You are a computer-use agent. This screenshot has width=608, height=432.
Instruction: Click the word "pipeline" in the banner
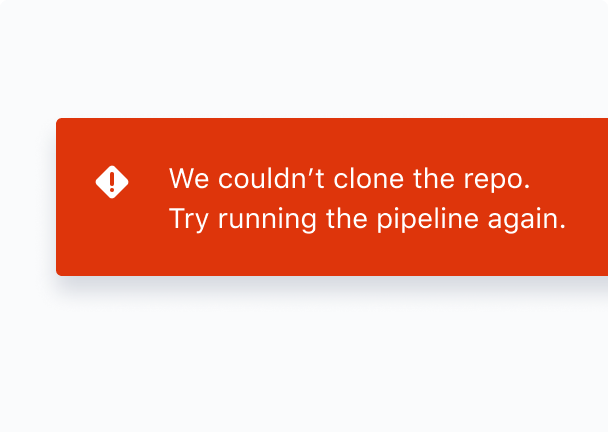click(427, 219)
